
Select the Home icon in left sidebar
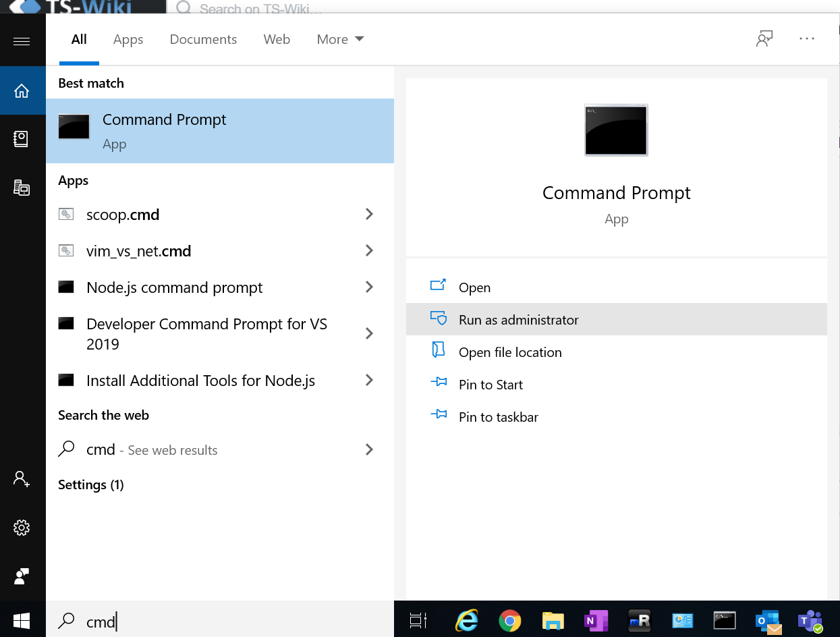coord(22,90)
